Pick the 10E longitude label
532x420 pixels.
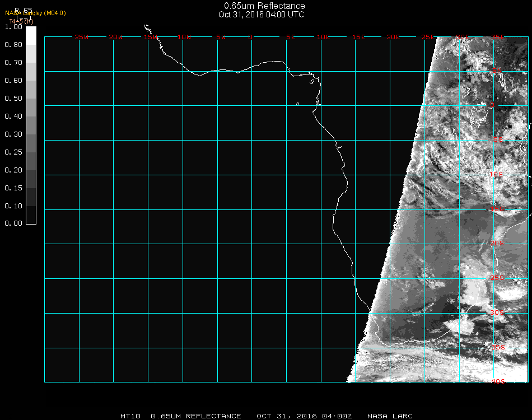click(x=324, y=38)
